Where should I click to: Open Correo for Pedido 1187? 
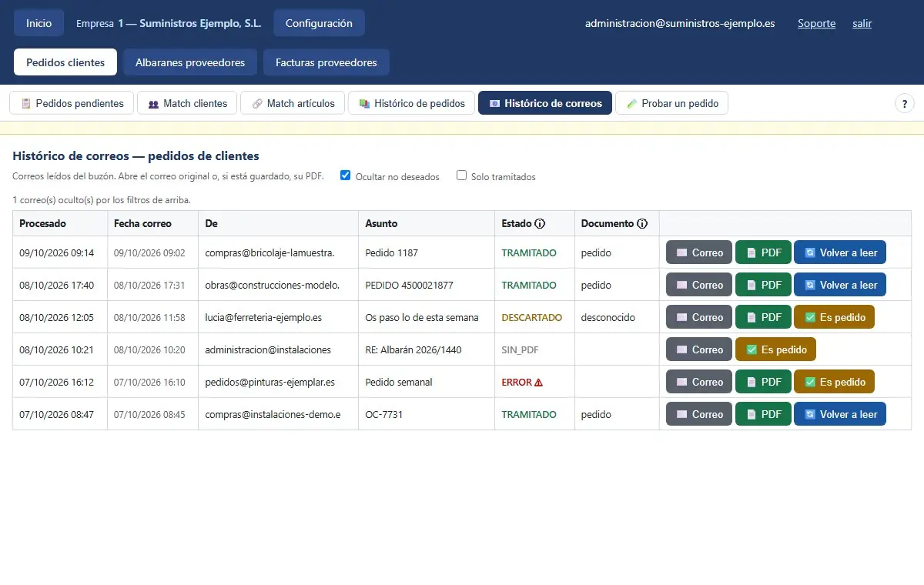[699, 252]
